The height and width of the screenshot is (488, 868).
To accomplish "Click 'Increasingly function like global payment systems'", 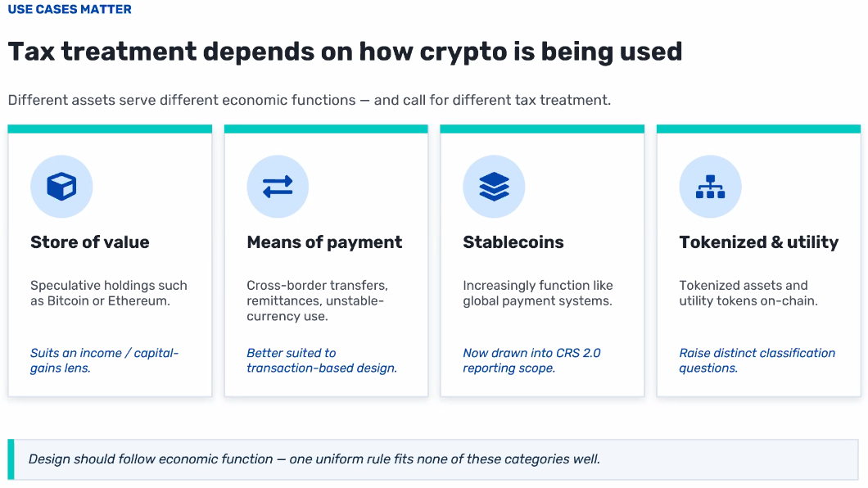I will (x=538, y=293).
